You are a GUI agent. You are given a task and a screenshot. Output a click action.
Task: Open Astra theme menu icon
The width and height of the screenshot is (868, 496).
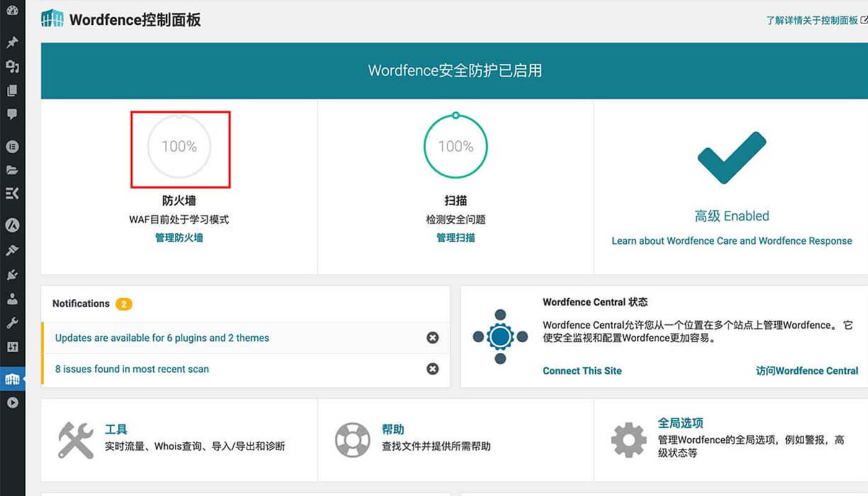point(12,226)
